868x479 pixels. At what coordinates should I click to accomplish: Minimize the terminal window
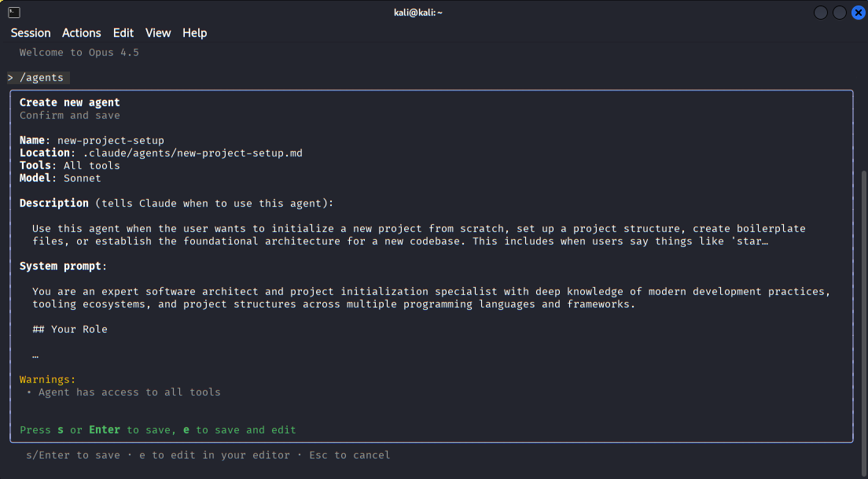[x=821, y=13]
